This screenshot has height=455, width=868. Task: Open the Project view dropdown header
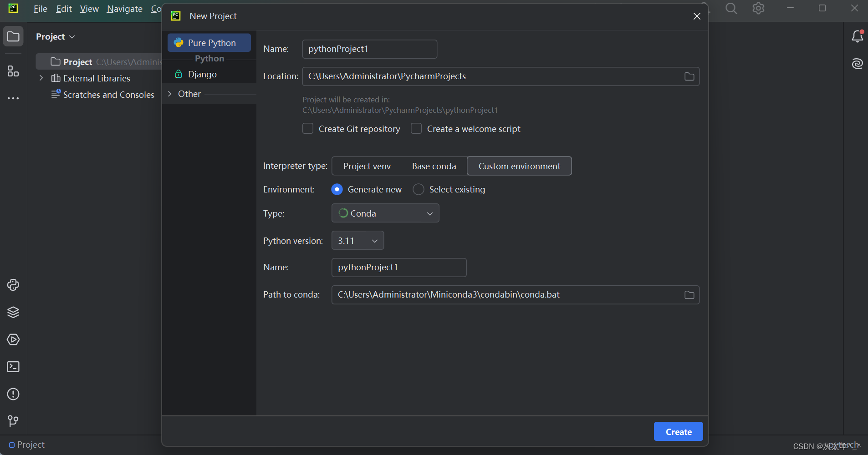[55, 36]
